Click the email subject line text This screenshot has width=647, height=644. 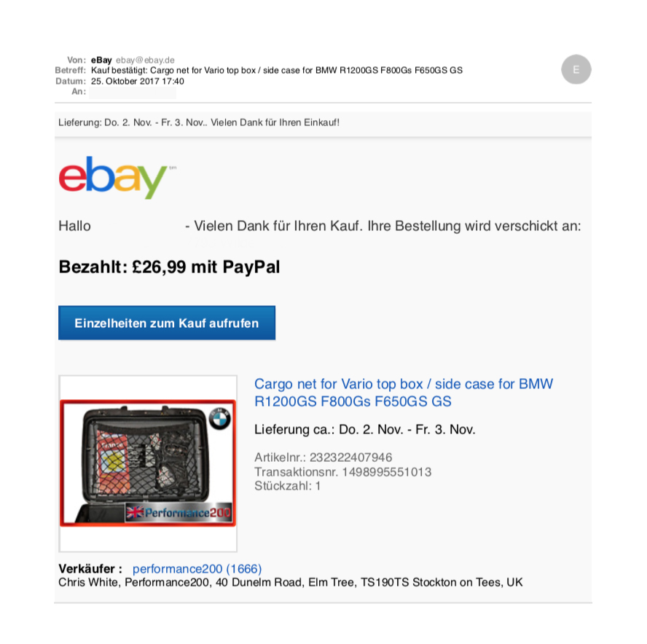tap(276, 71)
